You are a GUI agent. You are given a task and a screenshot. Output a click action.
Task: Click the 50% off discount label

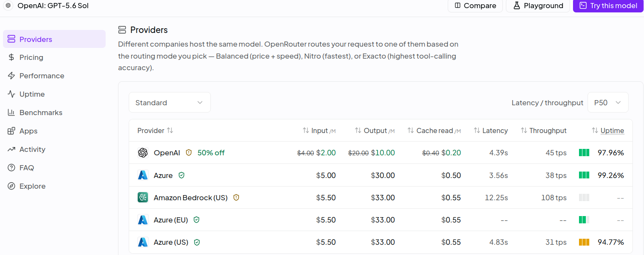[x=211, y=153]
